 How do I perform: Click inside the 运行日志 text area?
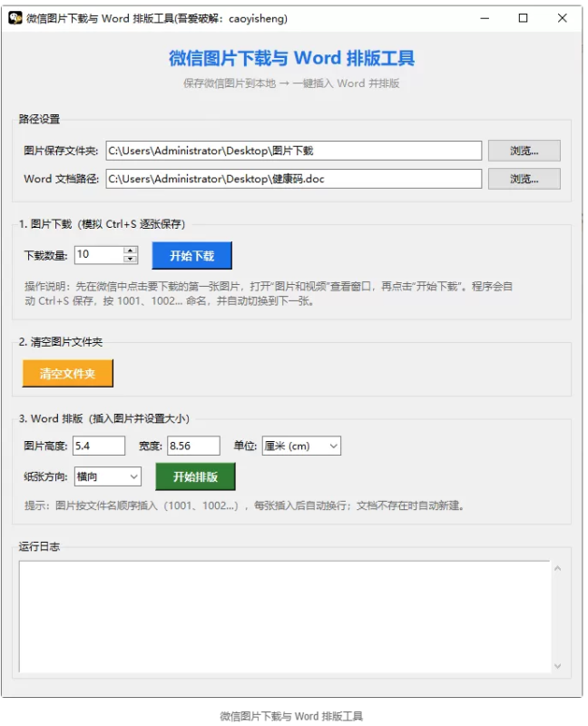click(x=285, y=616)
